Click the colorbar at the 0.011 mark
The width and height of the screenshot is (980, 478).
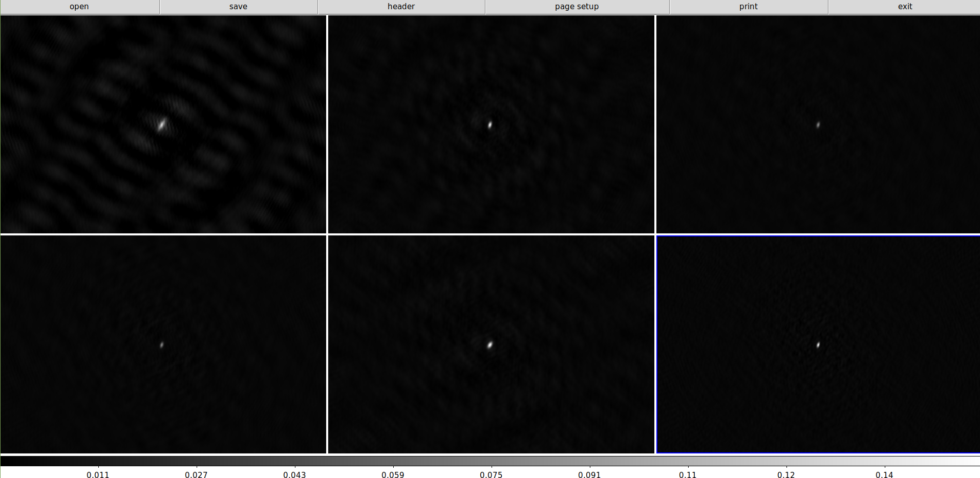coord(98,461)
